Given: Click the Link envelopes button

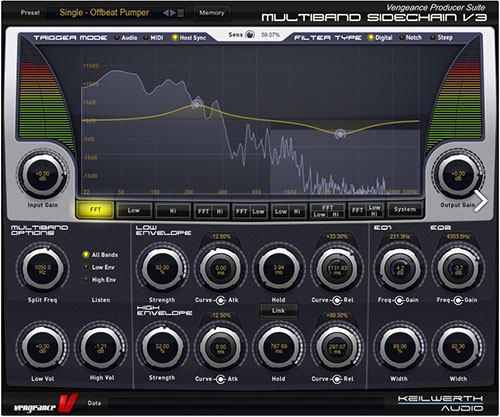Looking at the screenshot, I should pos(278,310).
